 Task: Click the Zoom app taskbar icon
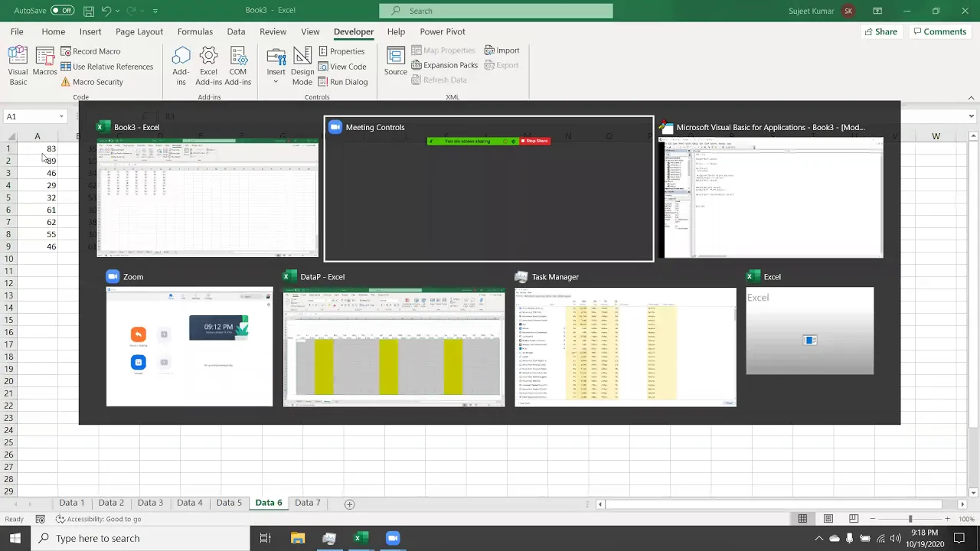[393, 538]
